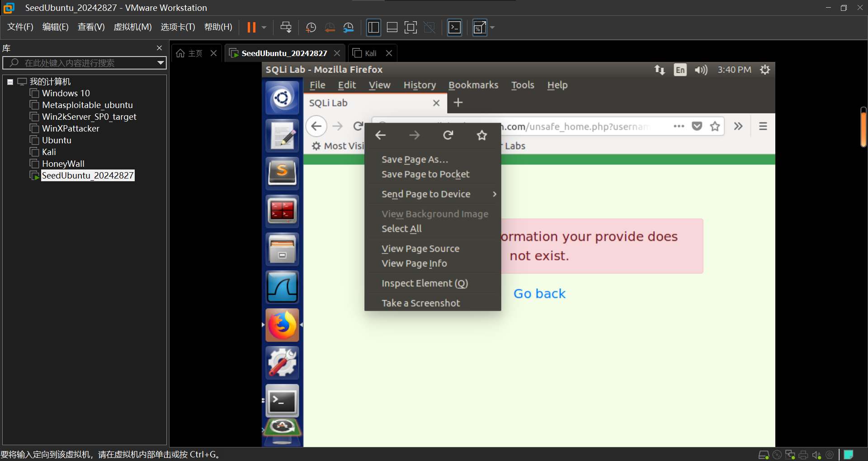Open the Files manager from launcher
Screen dimensions: 868x461
[x=282, y=249]
